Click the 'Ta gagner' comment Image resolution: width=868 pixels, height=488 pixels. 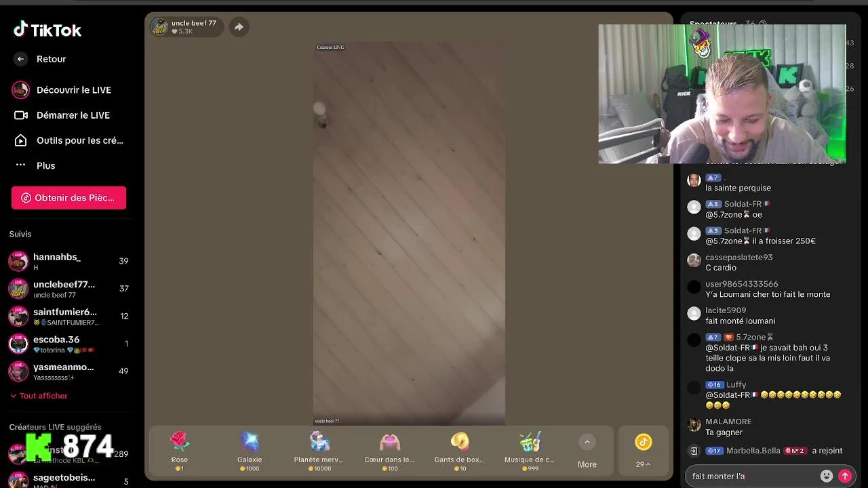click(x=724, y=432)
